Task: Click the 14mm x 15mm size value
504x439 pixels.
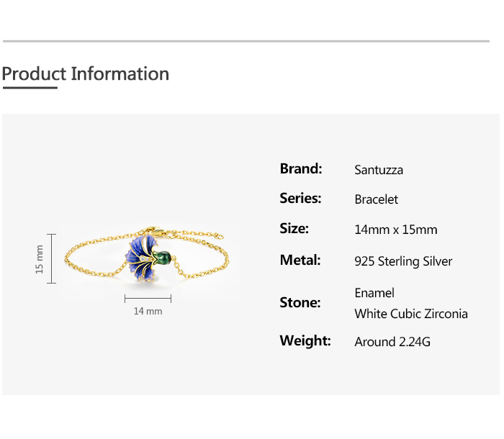Action: (x=395, y=230)
